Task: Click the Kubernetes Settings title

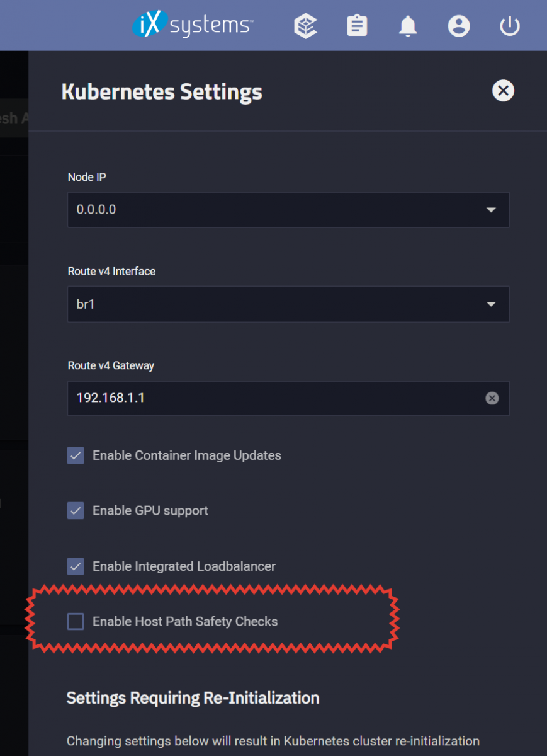Action: (x=162, y=92)
